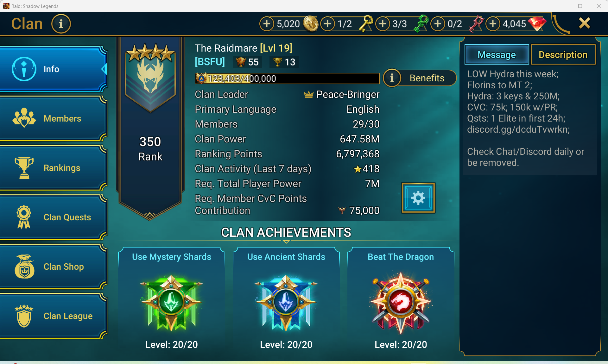Viewport: 608px width, 364px height.
Task: Add green keys via plus near 3/3
Action: [x=383, y=24]
